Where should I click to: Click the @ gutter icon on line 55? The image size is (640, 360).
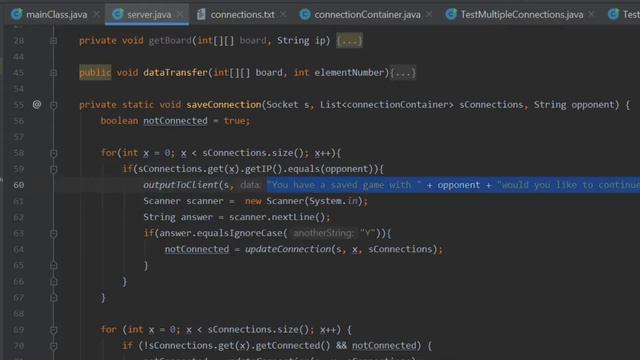tap(37, 104)
